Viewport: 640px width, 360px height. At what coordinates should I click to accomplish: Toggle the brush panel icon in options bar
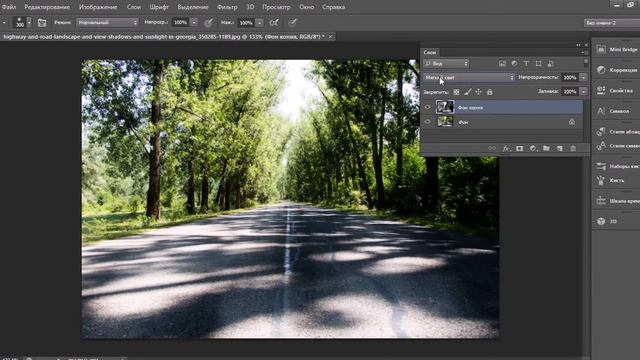(42, 22)
